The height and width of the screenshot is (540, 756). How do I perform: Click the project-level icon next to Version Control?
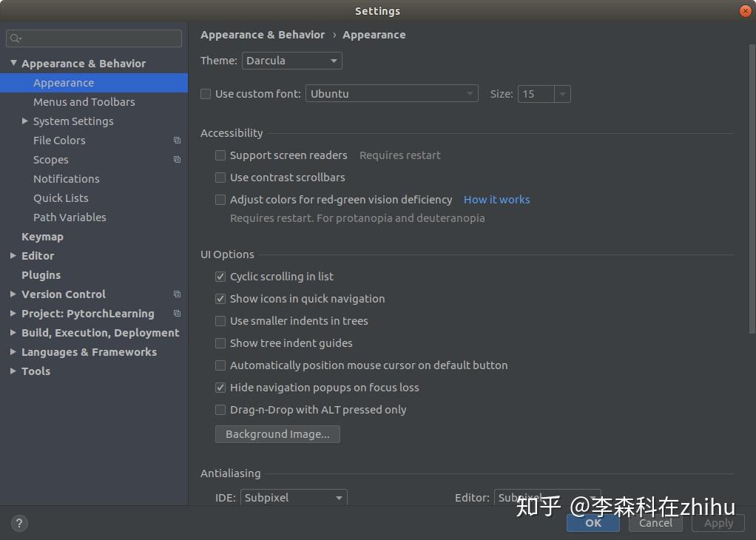pyautogui.click(x=177, y=294)
